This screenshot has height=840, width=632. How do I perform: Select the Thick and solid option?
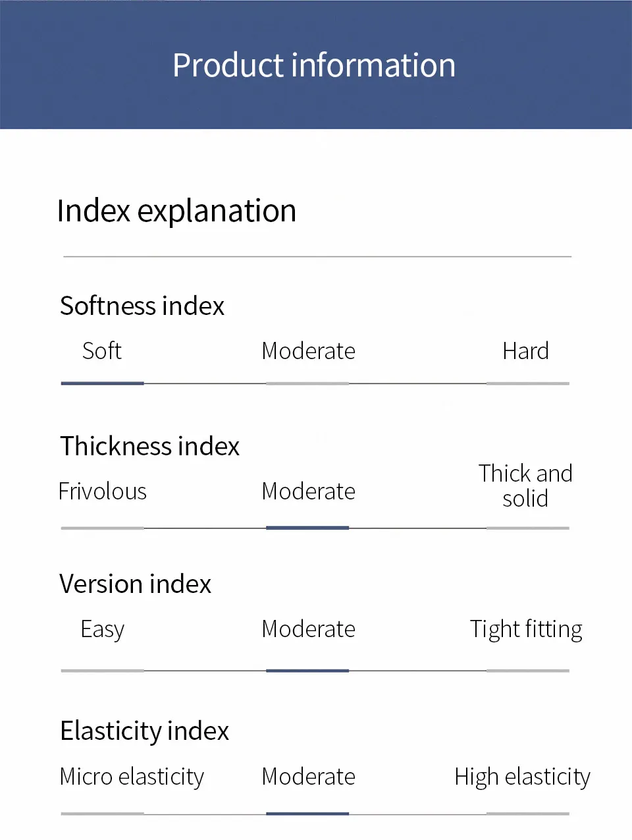point(525,486)
